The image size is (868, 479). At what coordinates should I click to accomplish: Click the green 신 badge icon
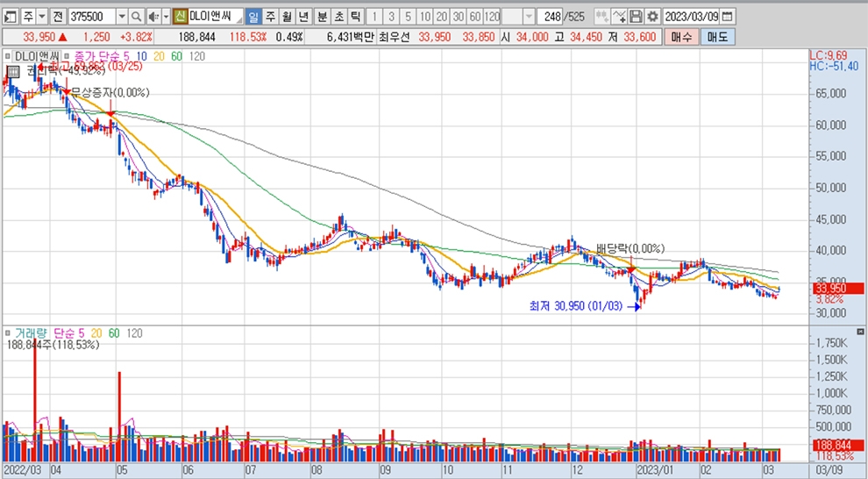[180, 17]
